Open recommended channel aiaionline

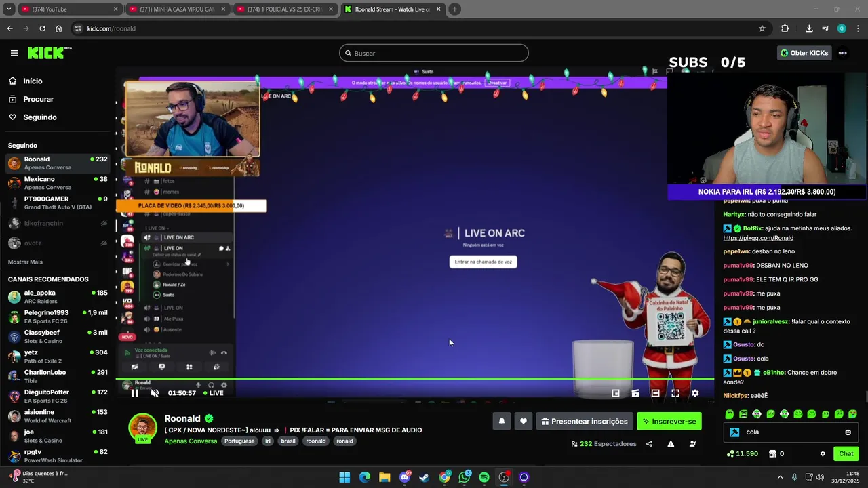coord(58,416)
